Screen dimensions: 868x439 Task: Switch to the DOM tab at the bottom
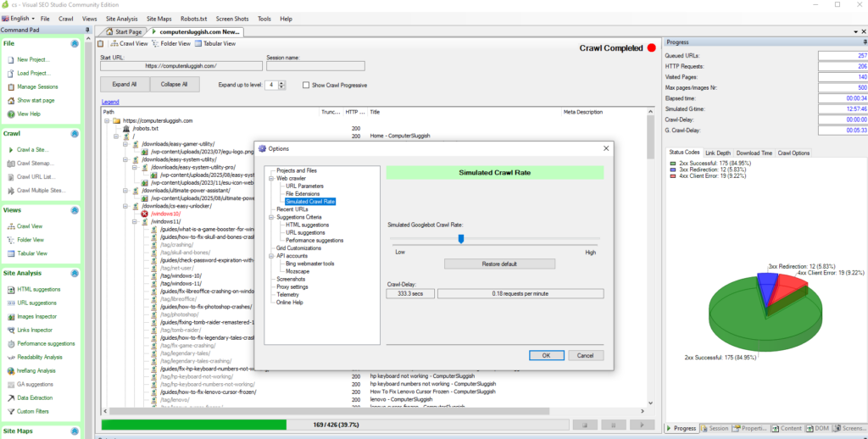818,429
